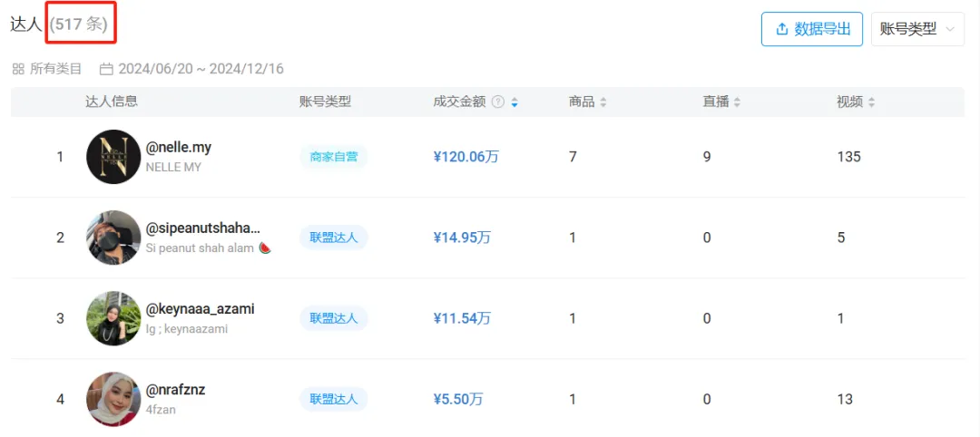Click the 数据导出 export button
This screenshot has height=437, width=980.
pos(812,29)
